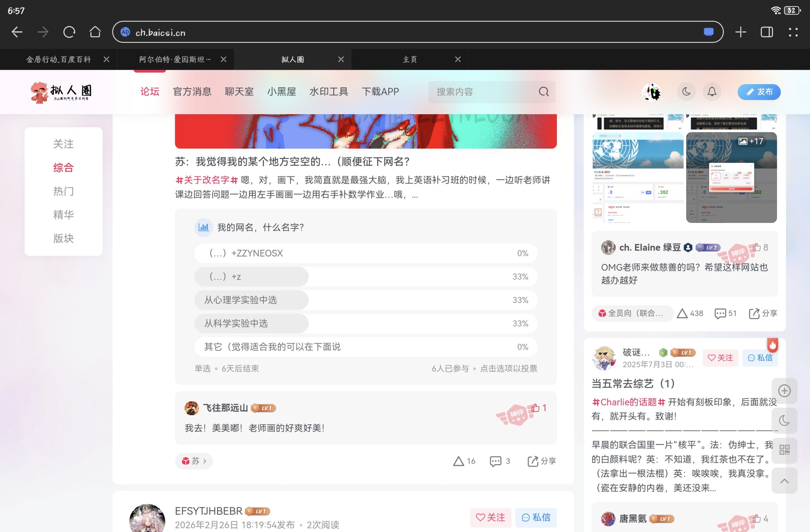Viewport: 810px width, 532px height.
Task: Send 私信 to EFSYTJHBEBR
Action: [536, 517]
